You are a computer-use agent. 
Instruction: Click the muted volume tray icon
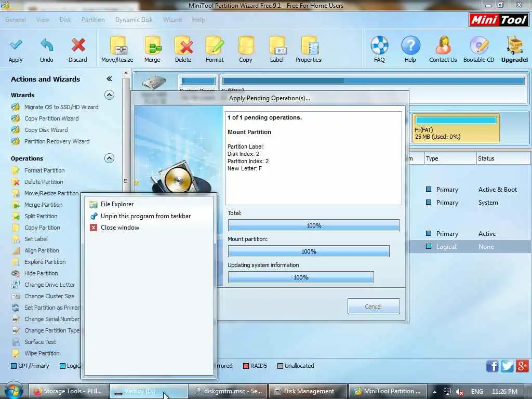point(460,392)
